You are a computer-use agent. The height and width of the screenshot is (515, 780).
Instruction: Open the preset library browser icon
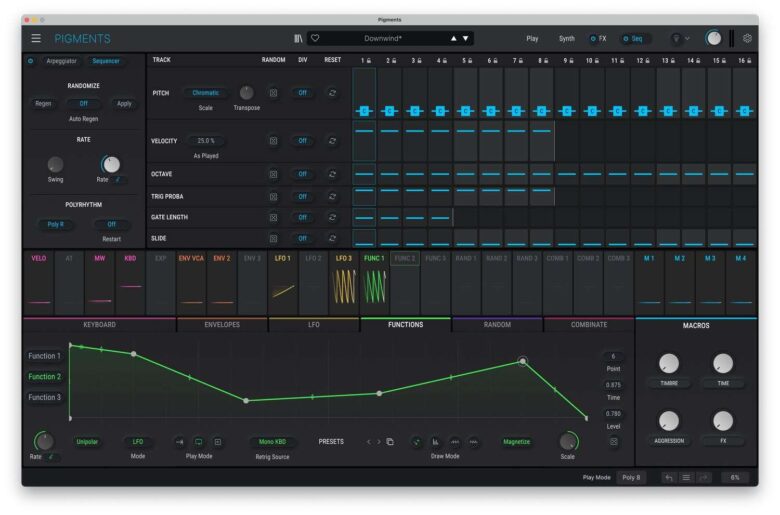[x=298, y=38]
